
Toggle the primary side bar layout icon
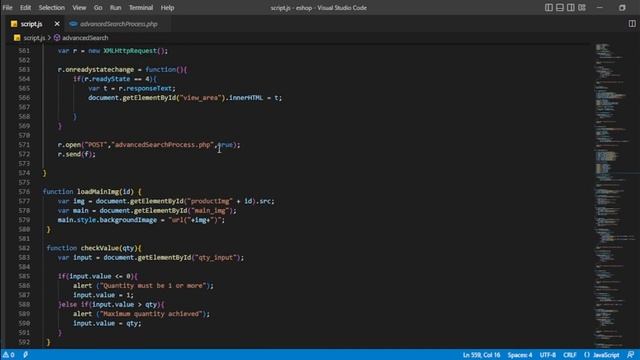[549, 8]
